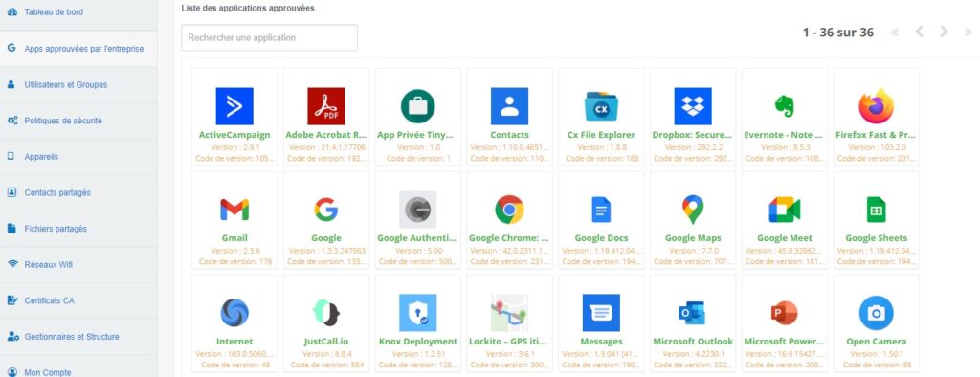Click the Microsoft Outlook icon
Image resolution: width=980 pixels, height=377 pixels.
(693, 313)
